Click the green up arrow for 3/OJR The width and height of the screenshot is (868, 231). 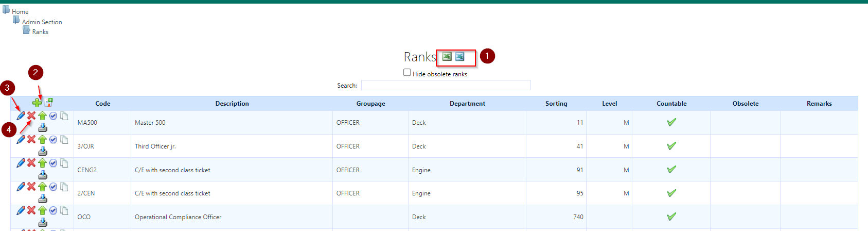click(42, 139)
